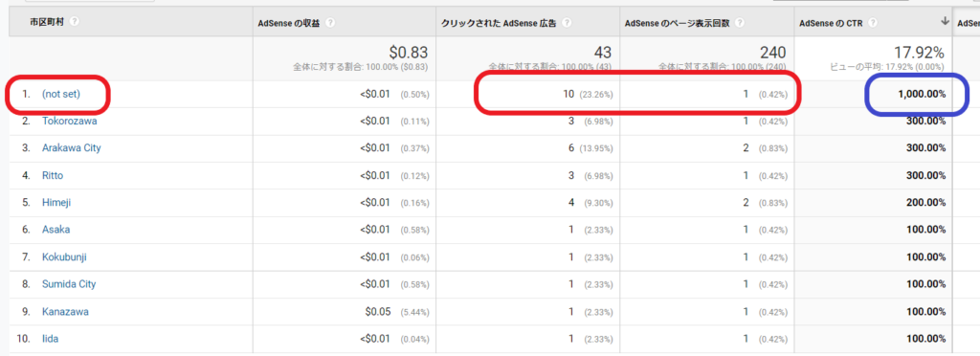Select Himeji in the city list
This screenshot has height=356, width=980.
tap(56, 203)
